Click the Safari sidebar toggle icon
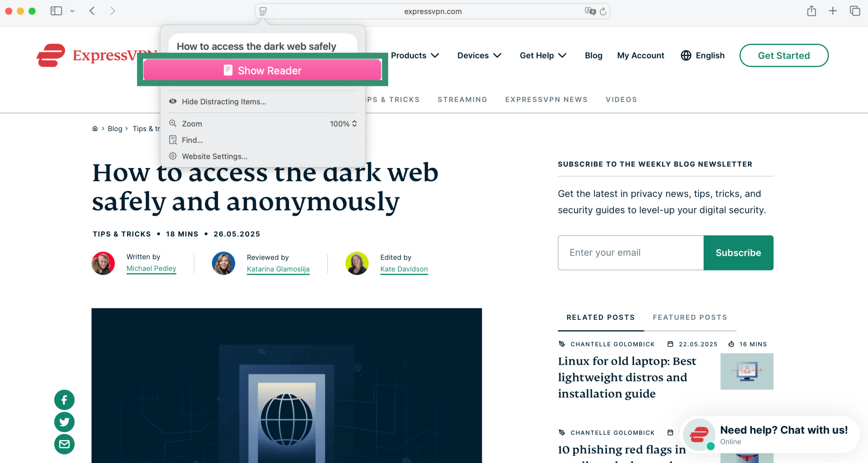The image size is (868, 463). pyautogui.click(x=56, y=11)
